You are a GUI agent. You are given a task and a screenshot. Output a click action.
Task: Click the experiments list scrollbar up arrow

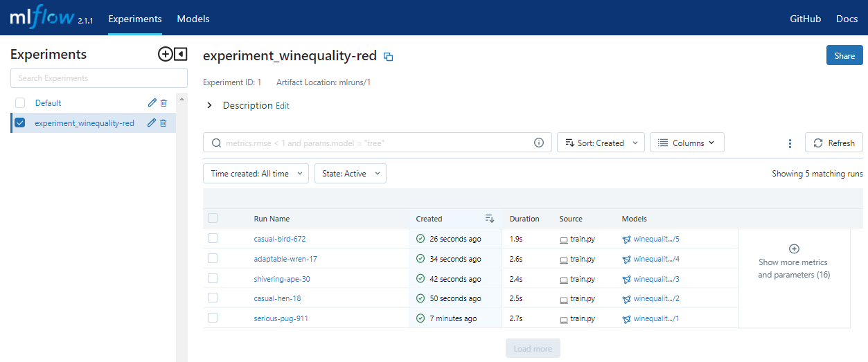click(182, 99)
